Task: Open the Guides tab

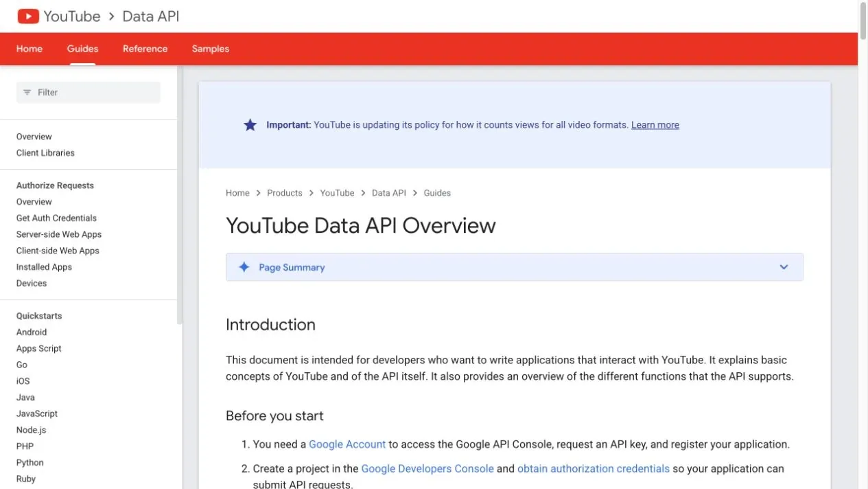Action: (x=82, y=49)
